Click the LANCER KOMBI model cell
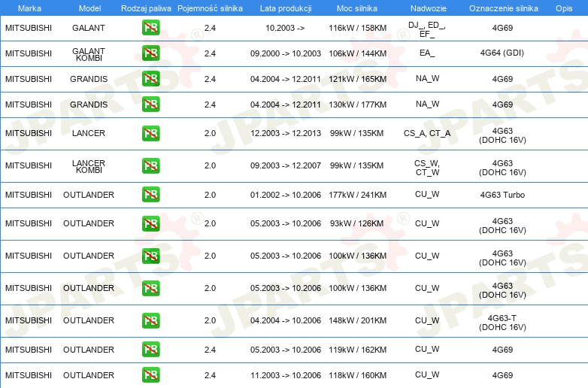The height and width of the screenshot is (388, 588). click(89, 166)
